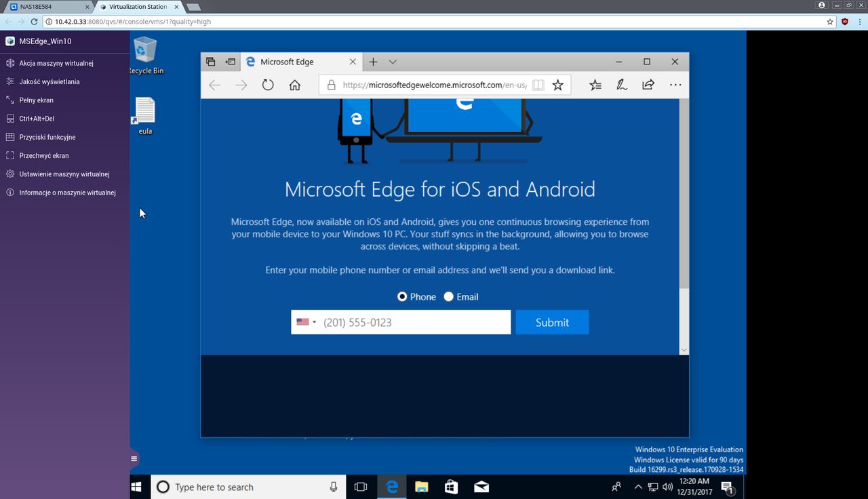
Task: Click Cortana microphone icon
Action: pos(333,487)
